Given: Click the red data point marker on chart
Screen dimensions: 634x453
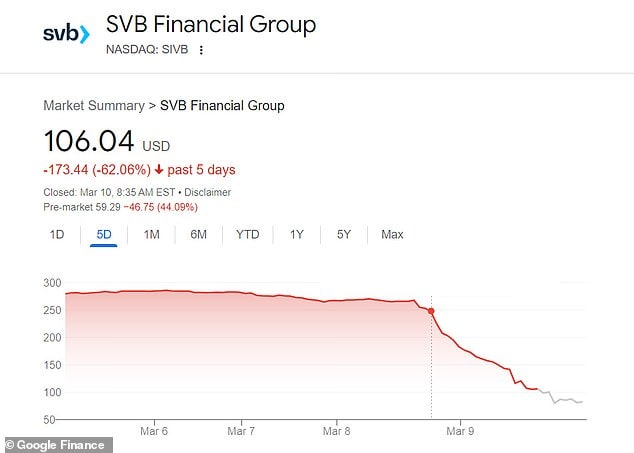Looking at the screenshot, I should [x=431, y=311].
